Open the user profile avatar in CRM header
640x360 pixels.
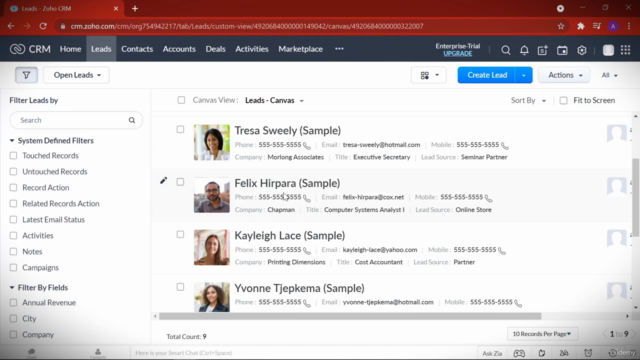[x=608, y=50]
